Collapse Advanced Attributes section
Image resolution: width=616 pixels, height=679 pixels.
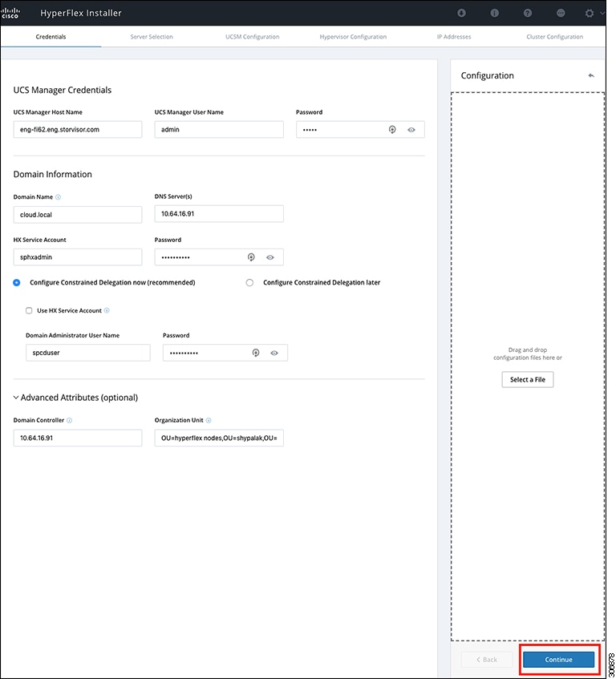pos(16,398)
